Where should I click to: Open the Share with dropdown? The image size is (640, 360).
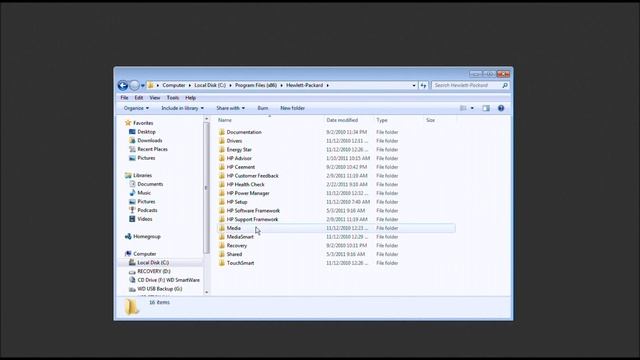coord(231,108)
